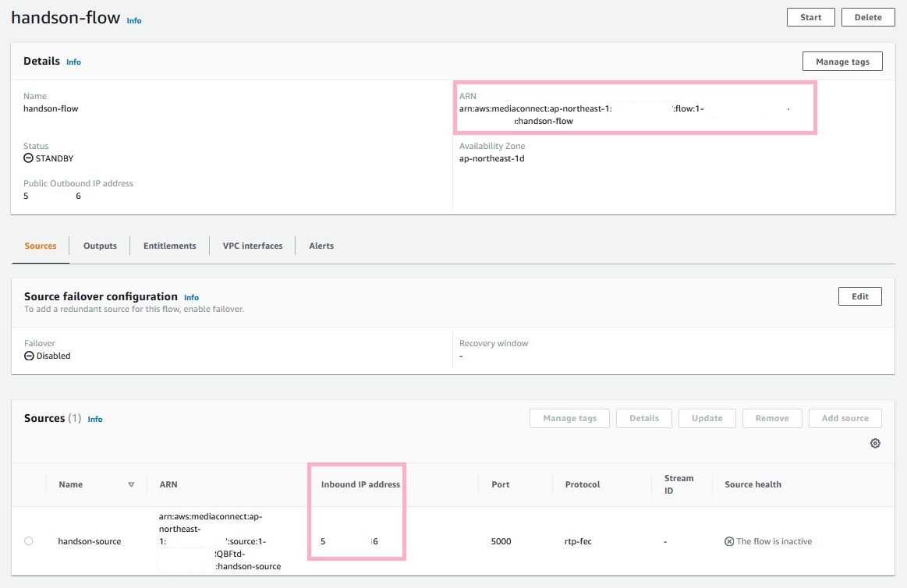Click the flow ARN value in Details
This screenshot has width=907, height=588.
point(625,115)
